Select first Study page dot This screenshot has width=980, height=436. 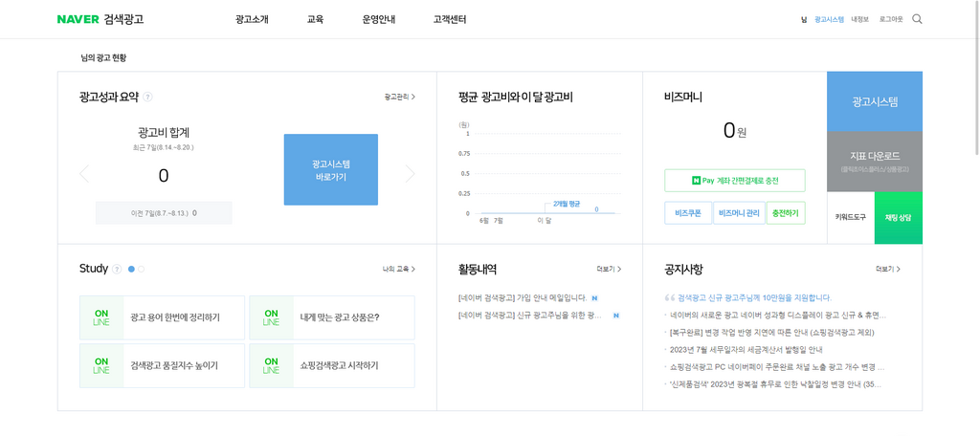(131, 270)
